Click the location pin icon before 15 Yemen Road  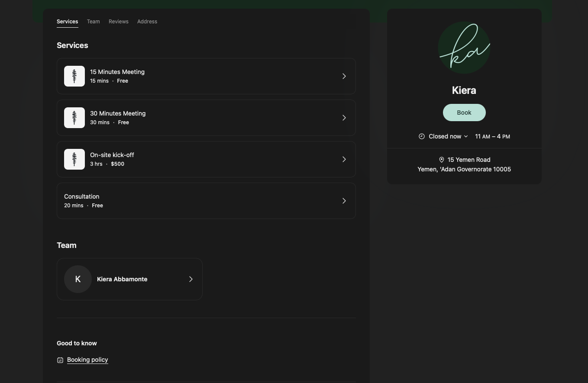[442, 160]
